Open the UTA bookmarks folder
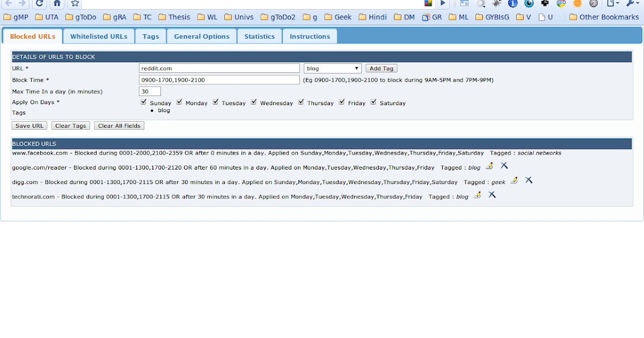Image resolution: width=644 pixels, height=338 pixels. click(x=47, y=17)
